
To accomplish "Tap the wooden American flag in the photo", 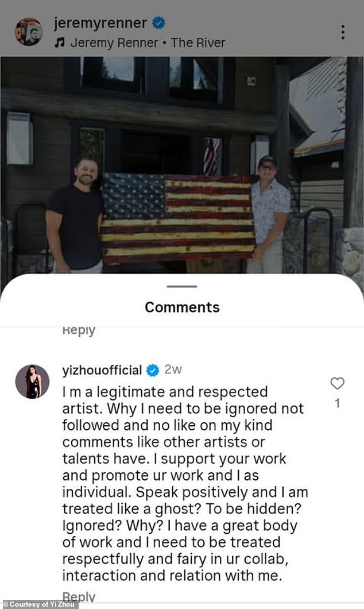I will pos(177,217).
